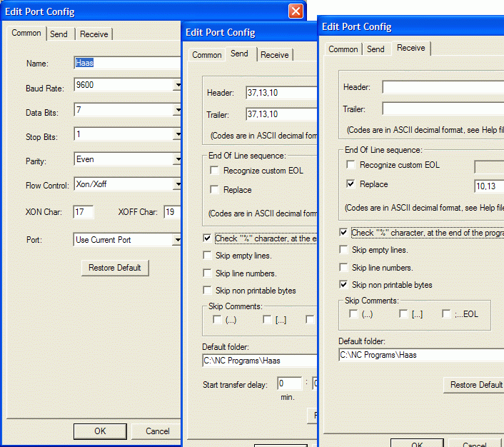
Task: Enable Skip line numbers in Receive dialog
Action: [x=343, y=268]
